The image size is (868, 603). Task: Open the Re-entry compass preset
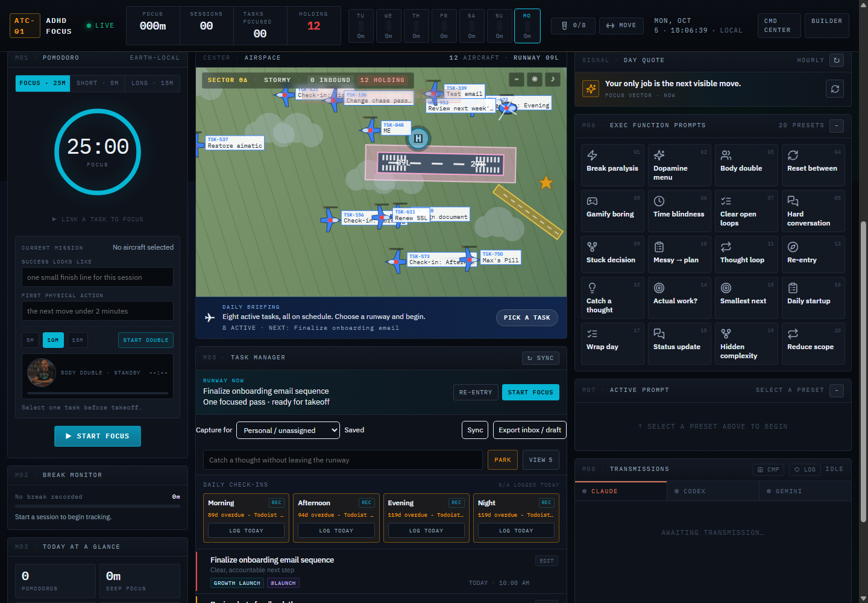[813, 254]
